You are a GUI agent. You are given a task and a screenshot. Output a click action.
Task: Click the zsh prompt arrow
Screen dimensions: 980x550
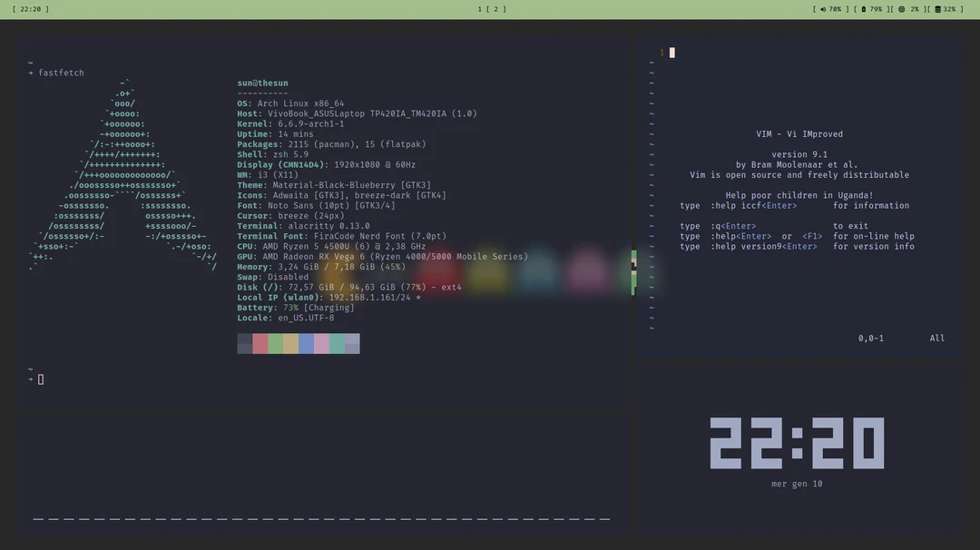pyautogui.click(x=30, y=379)
